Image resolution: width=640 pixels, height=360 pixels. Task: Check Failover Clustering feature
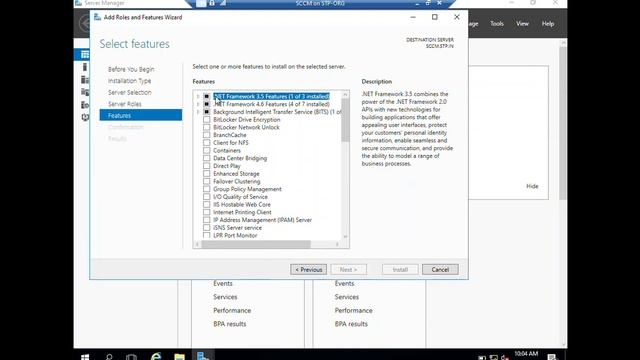point(207,182)
